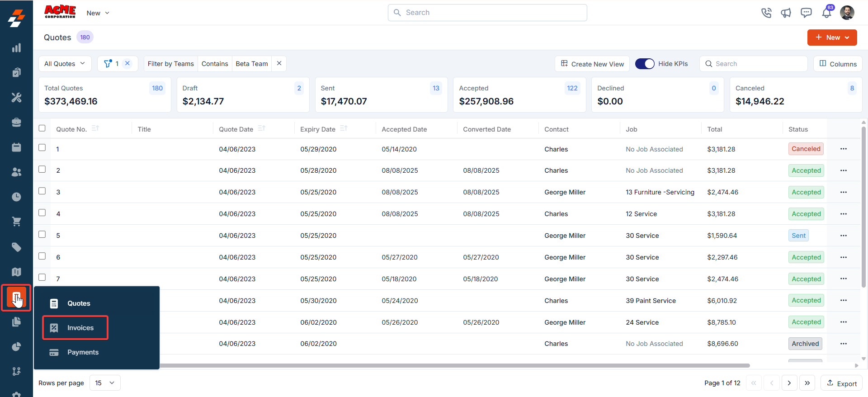Remove the Beta Team filter chip

click(279, 63)
